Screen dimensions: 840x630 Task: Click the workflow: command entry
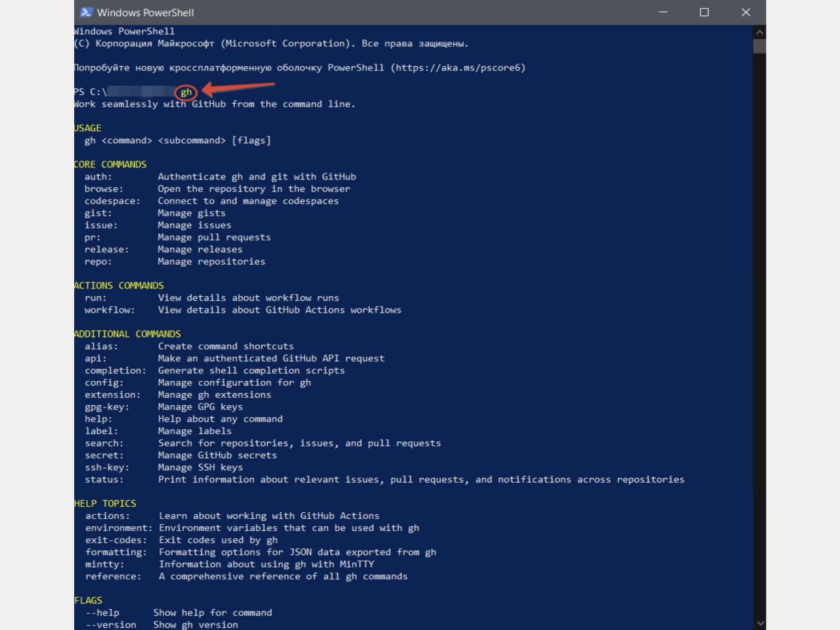109,310
